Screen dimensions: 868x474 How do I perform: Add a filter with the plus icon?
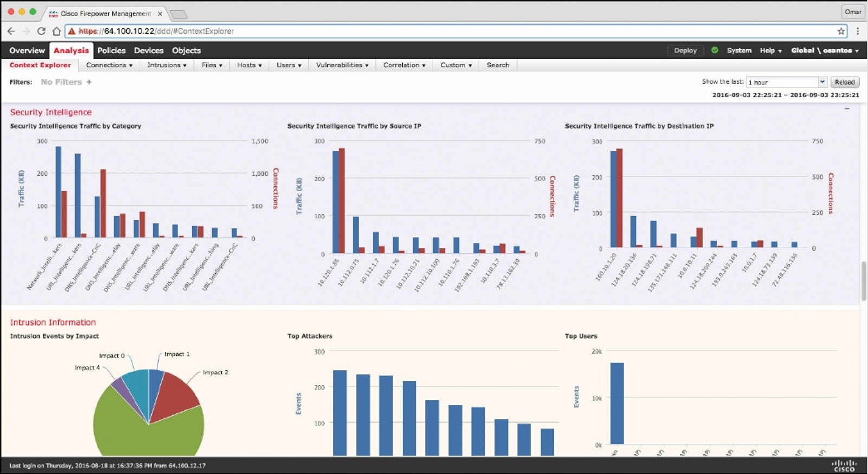pos(89,82)
